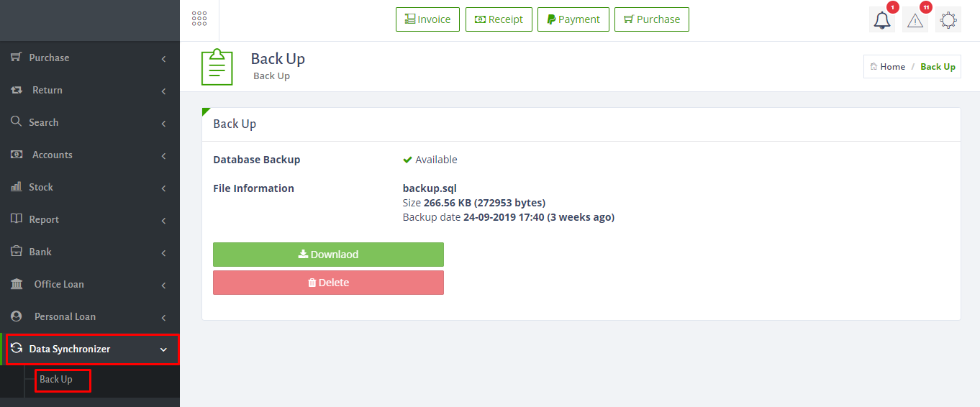This screenshot has height=407, width=980.
Task: Download the backup.sql file
Action: tap(328, 255)
